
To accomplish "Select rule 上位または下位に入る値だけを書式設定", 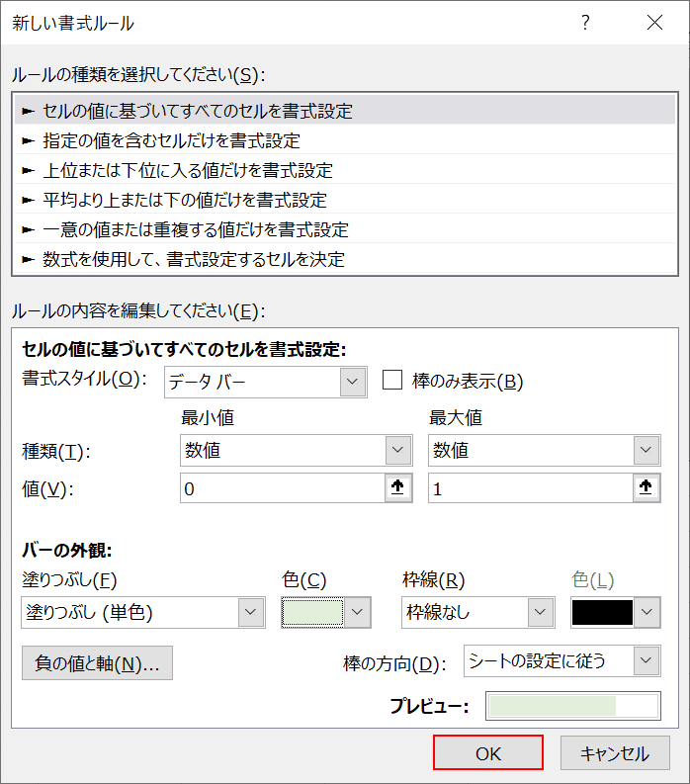I will (345, 170).
